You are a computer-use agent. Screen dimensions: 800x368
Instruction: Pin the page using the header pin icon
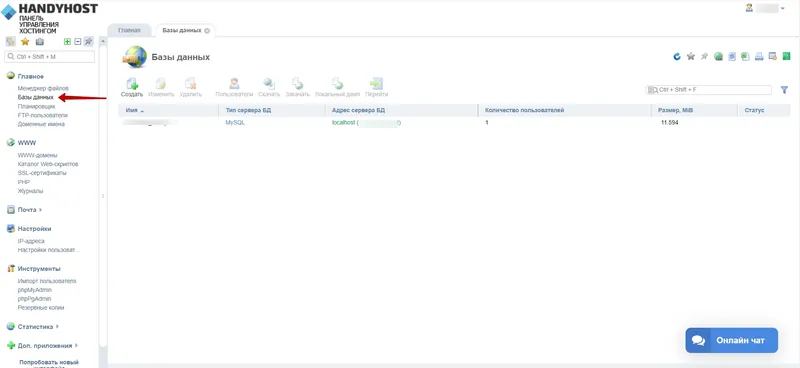point(705,57)
